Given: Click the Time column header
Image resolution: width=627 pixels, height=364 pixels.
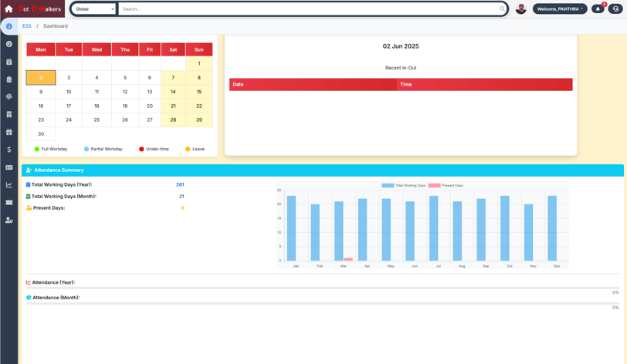Looking at the screenshot, I should pos(485,84).
